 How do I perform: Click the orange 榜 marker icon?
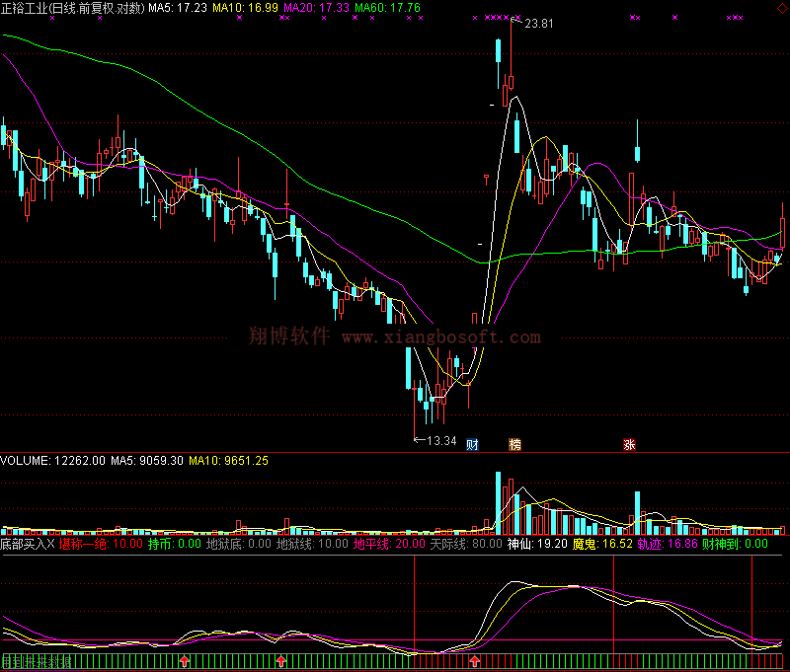tap(514, 444)
